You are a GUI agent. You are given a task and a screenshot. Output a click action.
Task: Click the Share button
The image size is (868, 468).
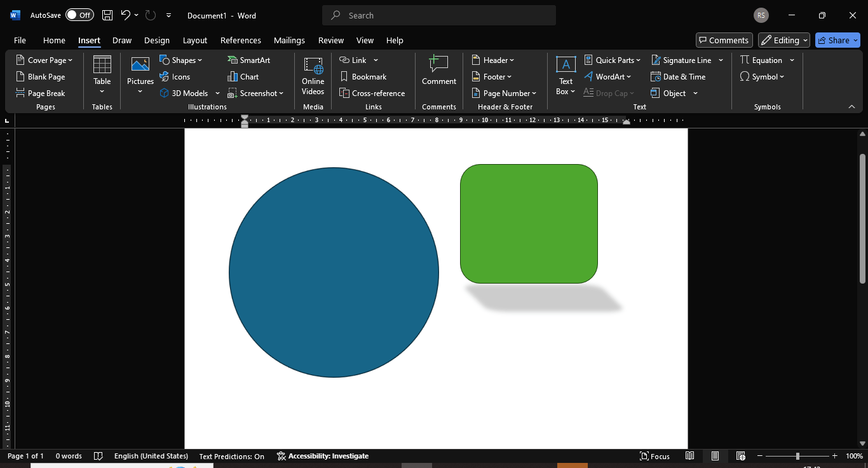click(x=837, y=40)
